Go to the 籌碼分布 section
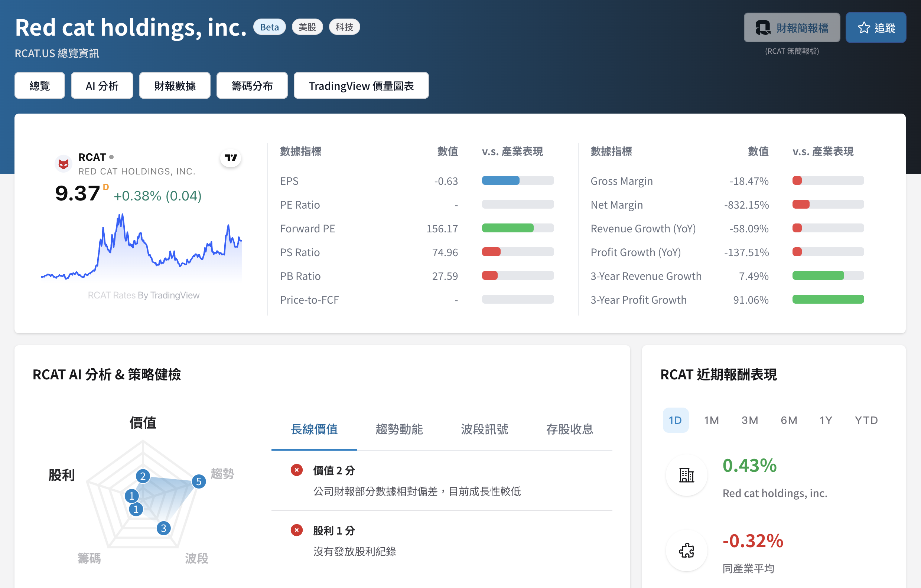 pos(252,86)
